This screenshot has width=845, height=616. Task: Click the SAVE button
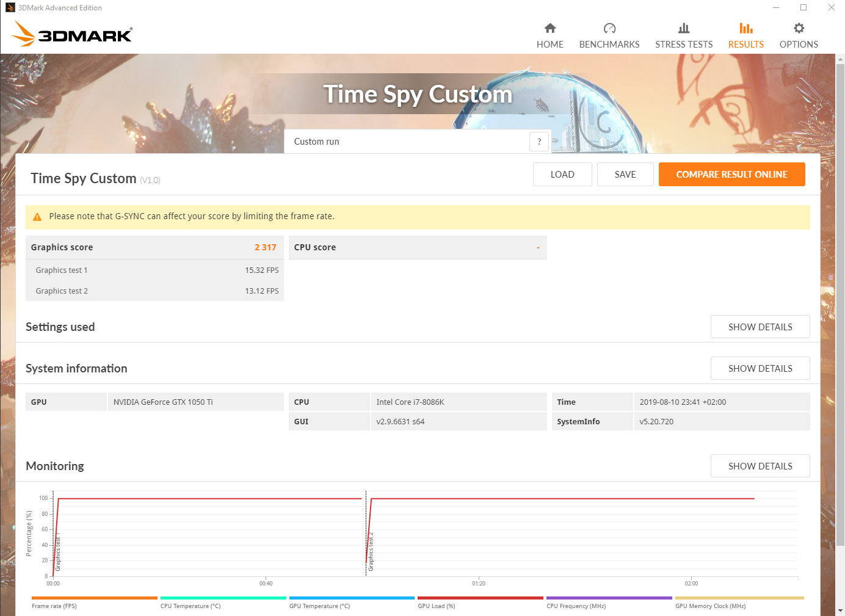click(x=625, y=174)
